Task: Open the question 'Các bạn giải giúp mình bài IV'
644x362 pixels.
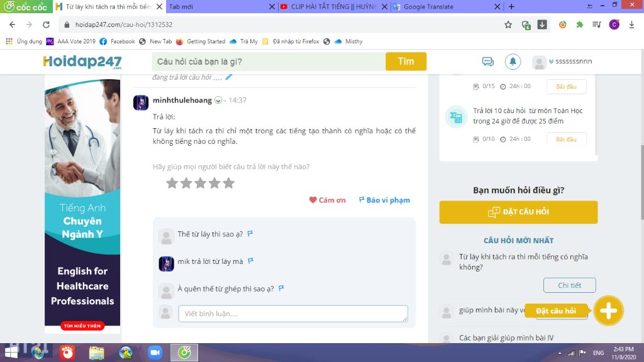Action: (x=506, y=337)
